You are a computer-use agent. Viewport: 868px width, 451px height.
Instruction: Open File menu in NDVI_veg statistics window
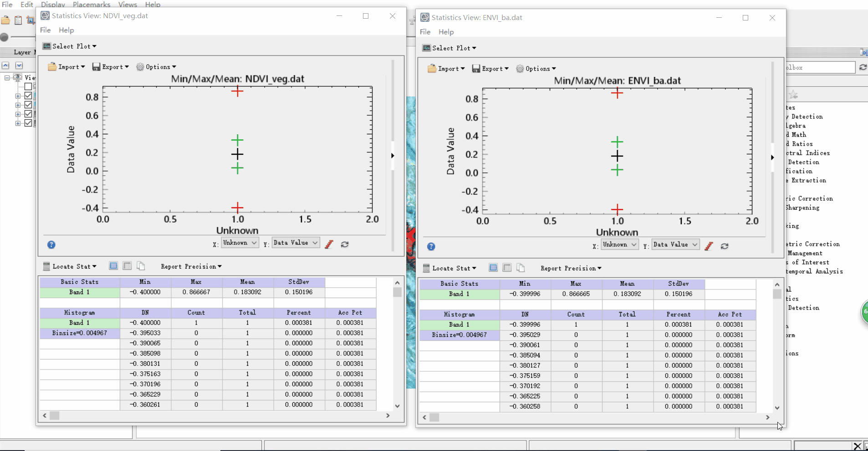(46, 30)
